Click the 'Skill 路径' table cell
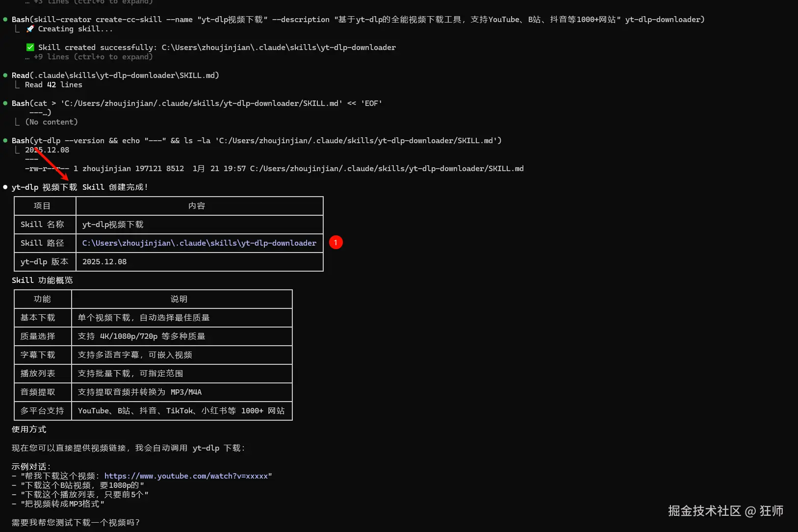798x532 pixels. (x=45, y=243)
